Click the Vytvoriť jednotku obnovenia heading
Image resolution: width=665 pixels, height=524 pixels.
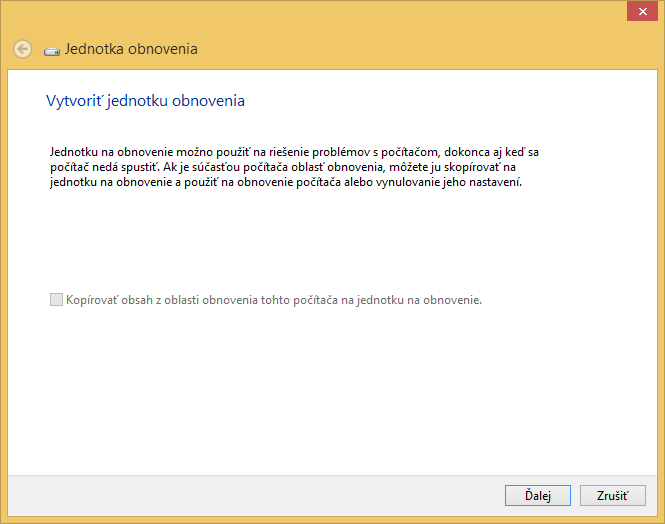pos(145,101)
